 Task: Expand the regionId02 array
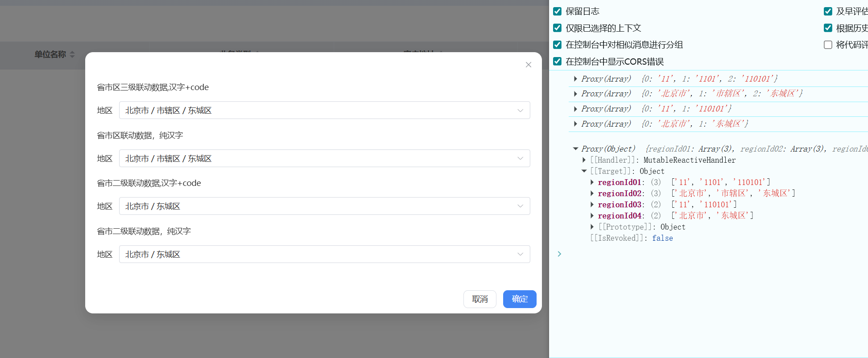coord(592,193)
